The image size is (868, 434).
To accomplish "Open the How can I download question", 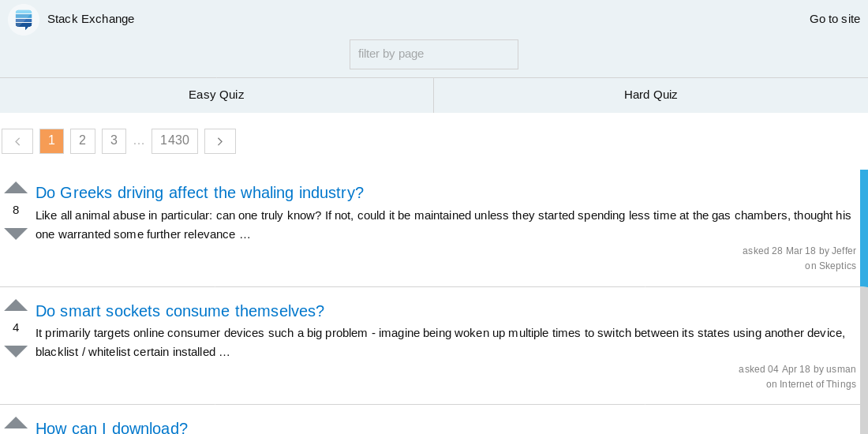I will (111, 428).
